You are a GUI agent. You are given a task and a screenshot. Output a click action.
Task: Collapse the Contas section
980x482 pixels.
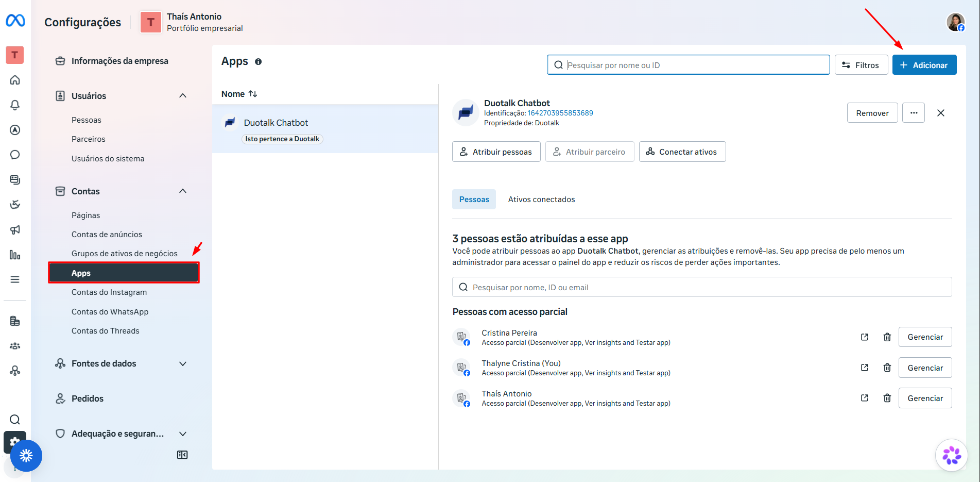[x=183, y=191]
